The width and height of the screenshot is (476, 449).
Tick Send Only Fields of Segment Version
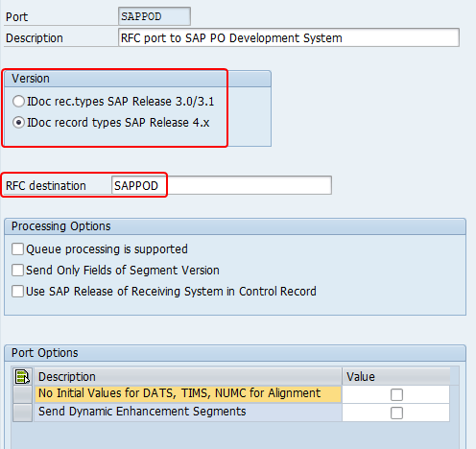pos(17,270)
